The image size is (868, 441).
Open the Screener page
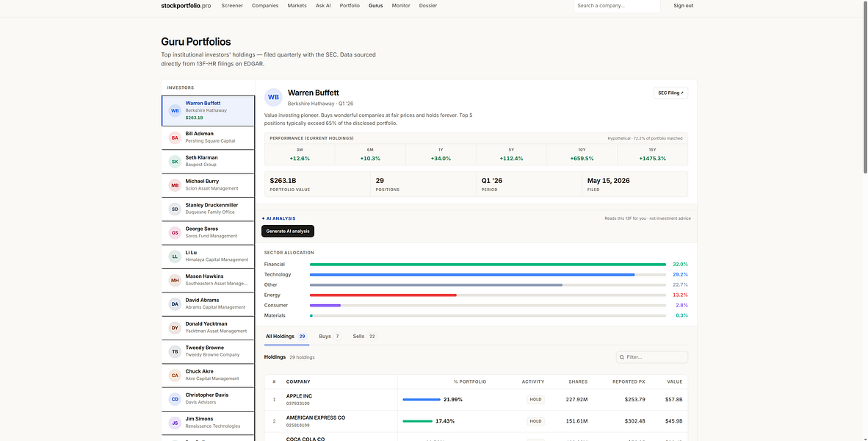[232, 6]
